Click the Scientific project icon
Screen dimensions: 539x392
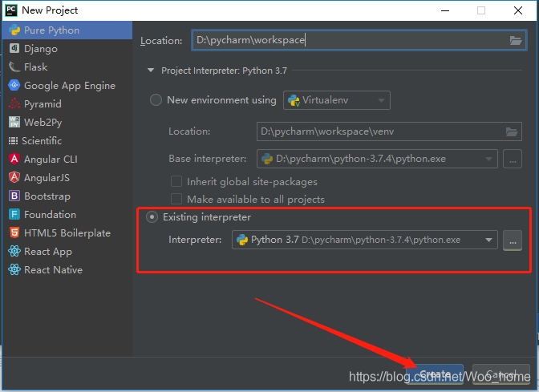(13, 140)
